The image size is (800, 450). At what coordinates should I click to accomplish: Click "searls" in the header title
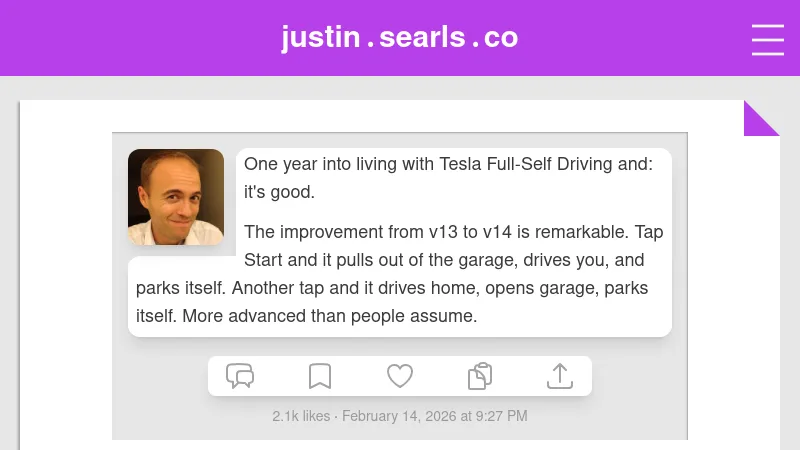422,37
